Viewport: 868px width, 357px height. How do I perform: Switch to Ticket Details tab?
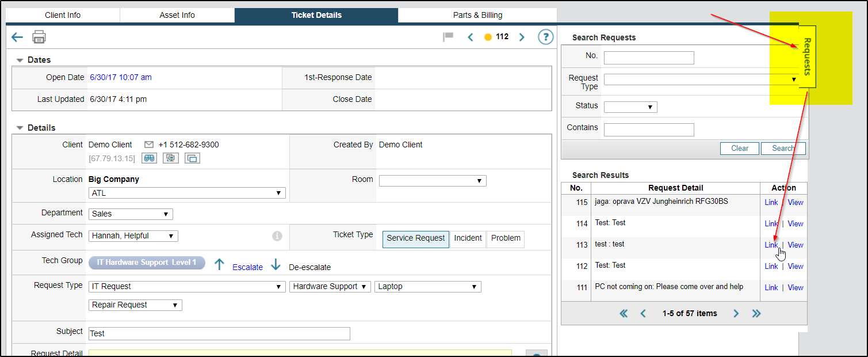[316, 15]
